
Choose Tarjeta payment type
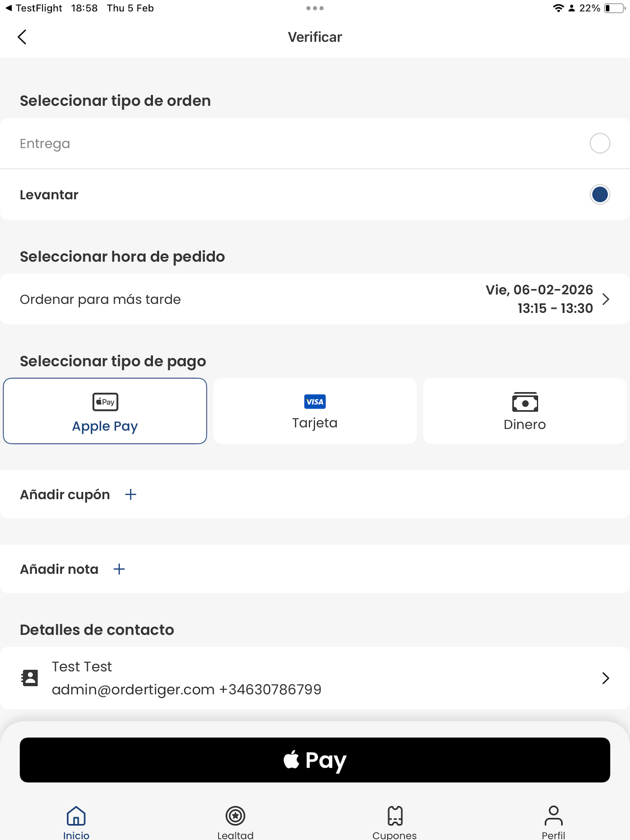[315, 411]
